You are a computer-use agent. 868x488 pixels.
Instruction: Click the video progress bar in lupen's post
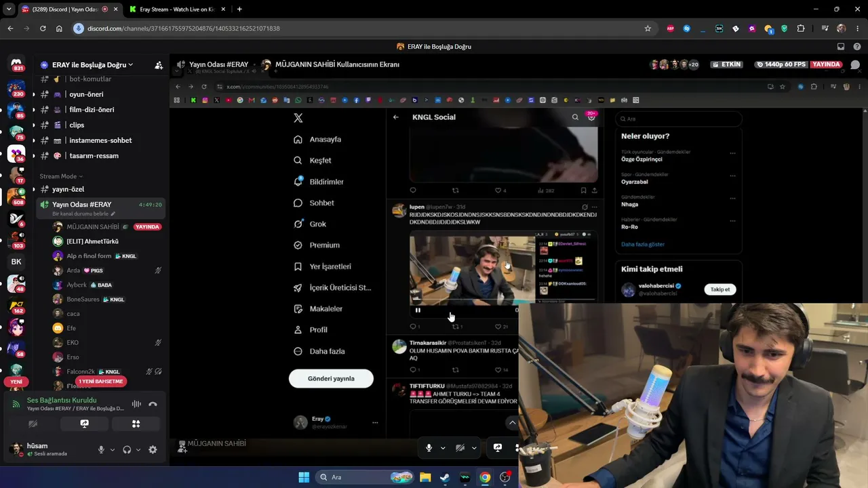tap(503, 299)
